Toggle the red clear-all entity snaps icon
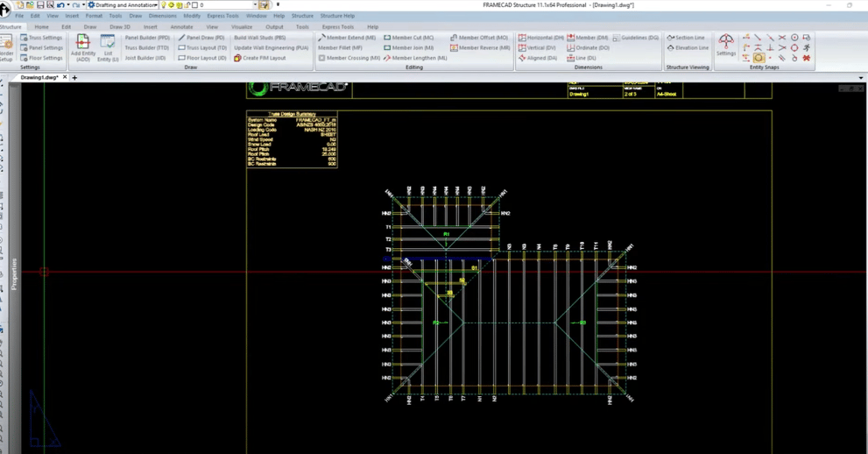 pyautogui.click(x=807, y=58)
